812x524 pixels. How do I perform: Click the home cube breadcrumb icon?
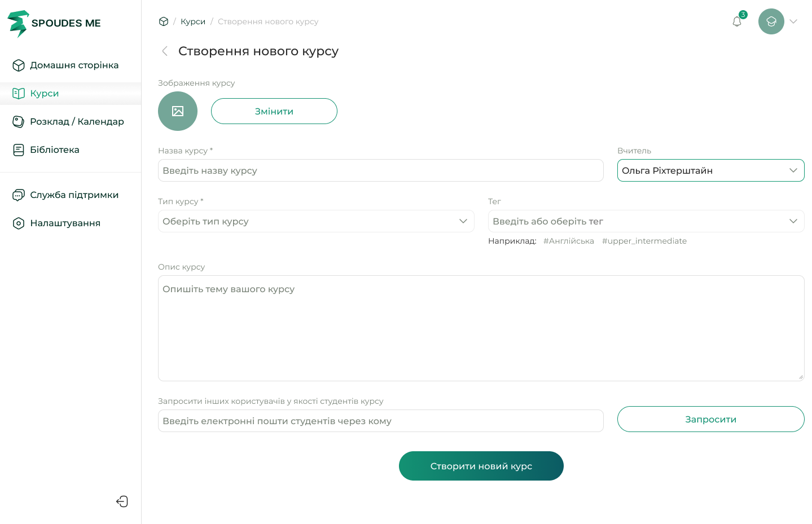[x=164, y=21]
